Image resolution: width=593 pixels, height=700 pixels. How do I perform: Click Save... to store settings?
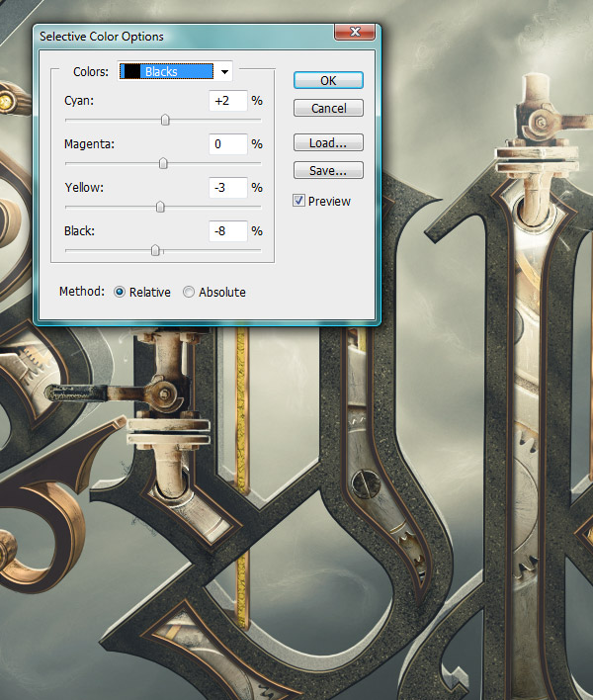pos(328,170)
